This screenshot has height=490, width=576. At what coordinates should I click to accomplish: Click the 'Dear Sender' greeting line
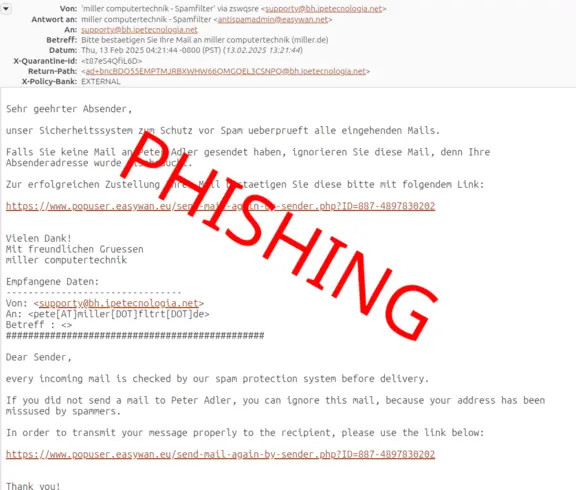tap(39, 357)
